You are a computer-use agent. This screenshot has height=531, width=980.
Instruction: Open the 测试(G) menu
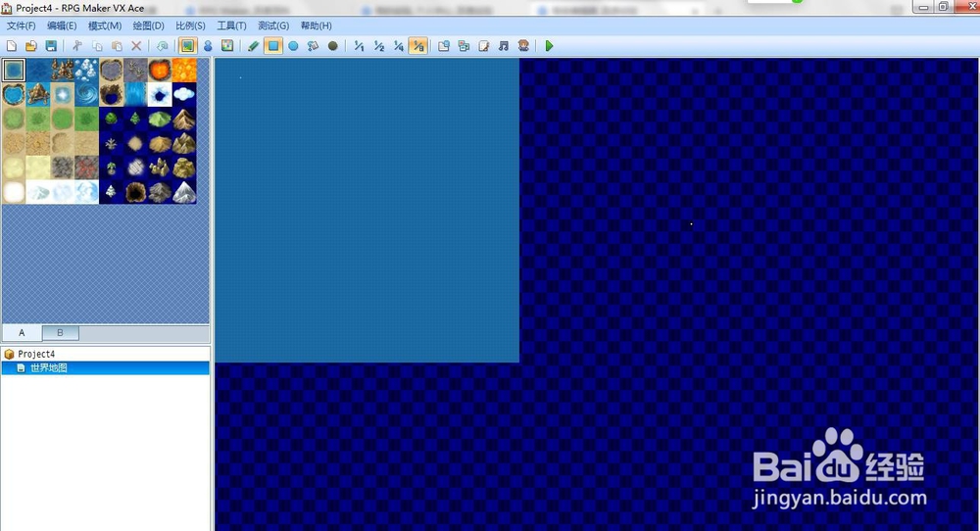tap(273, 25)
